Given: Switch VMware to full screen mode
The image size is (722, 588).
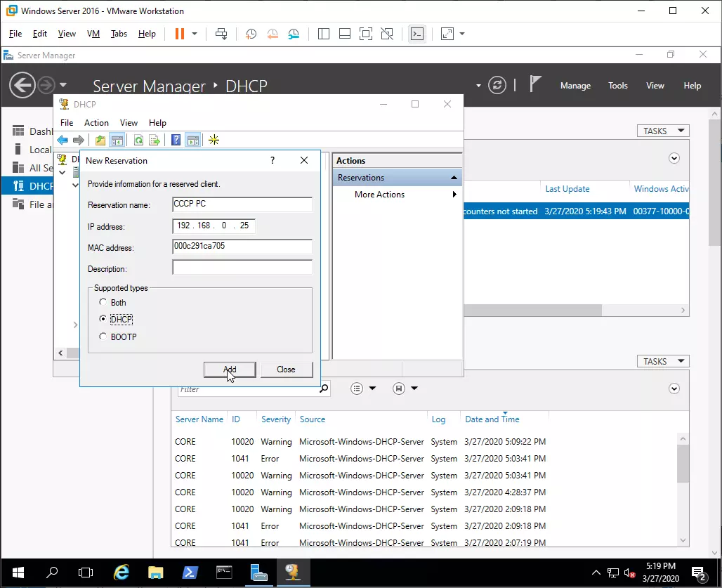Looking at the screenshot, I should click(366, 34).
